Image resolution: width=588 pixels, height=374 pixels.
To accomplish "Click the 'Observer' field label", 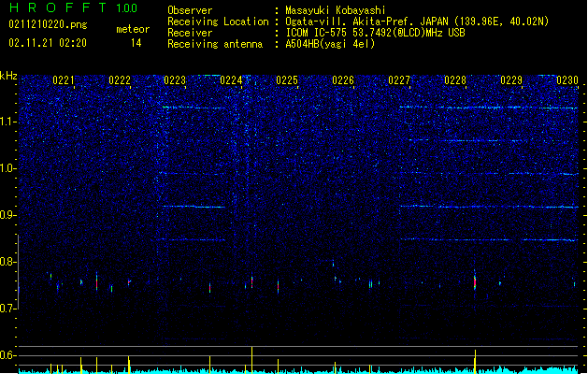I will (190, 10).
